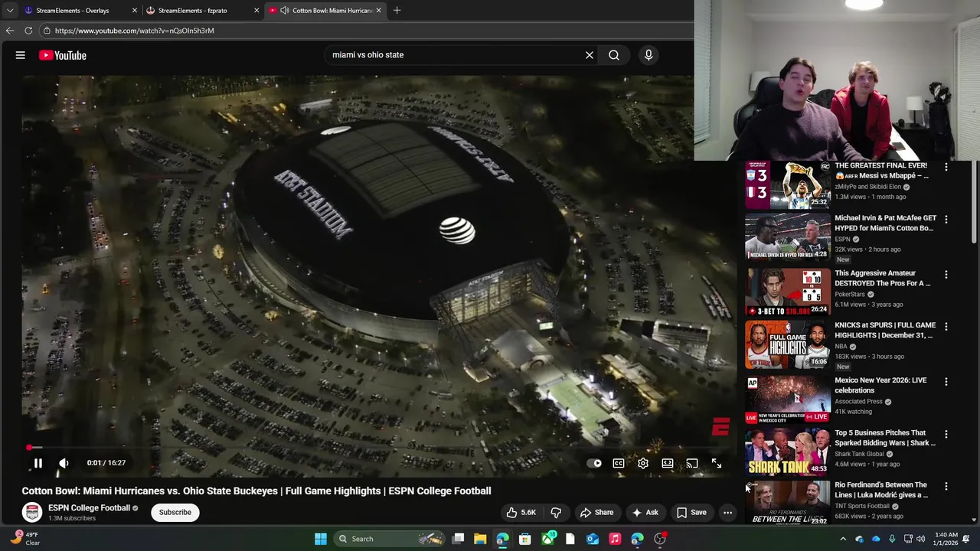Like the video with 5.6K likes
This screenshot has height=551, width=980.
pyautogui.click(x=521, y=513)
